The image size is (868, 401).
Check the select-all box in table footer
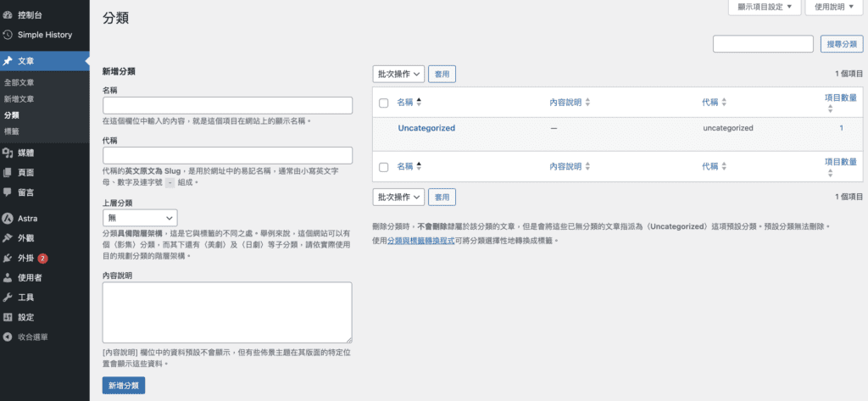[384, 167]
